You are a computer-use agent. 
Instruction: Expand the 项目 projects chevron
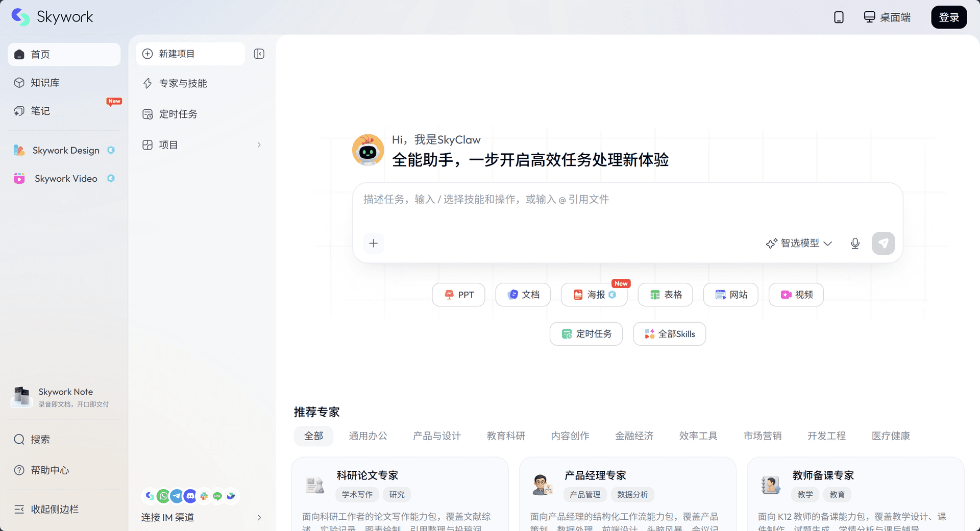pyautogui.click(x=259, y=145)
